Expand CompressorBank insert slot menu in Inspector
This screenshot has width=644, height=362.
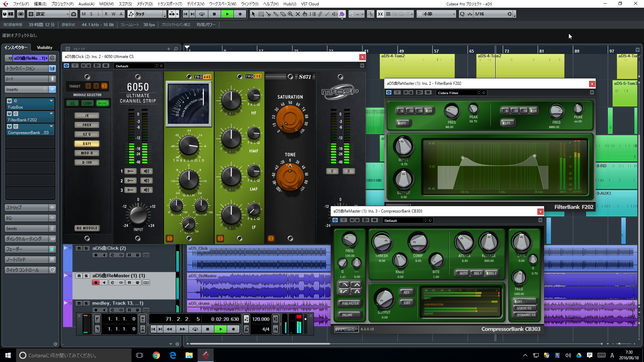tap(51, 126)
